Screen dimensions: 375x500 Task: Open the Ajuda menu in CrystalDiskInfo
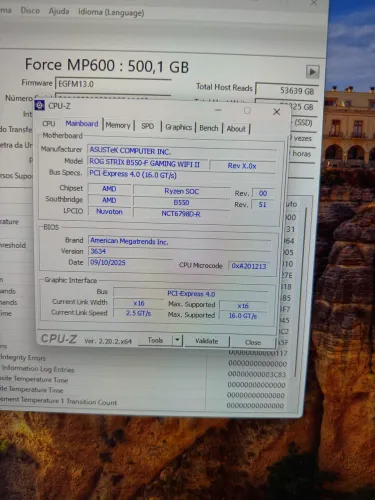(x=59, y=11)
